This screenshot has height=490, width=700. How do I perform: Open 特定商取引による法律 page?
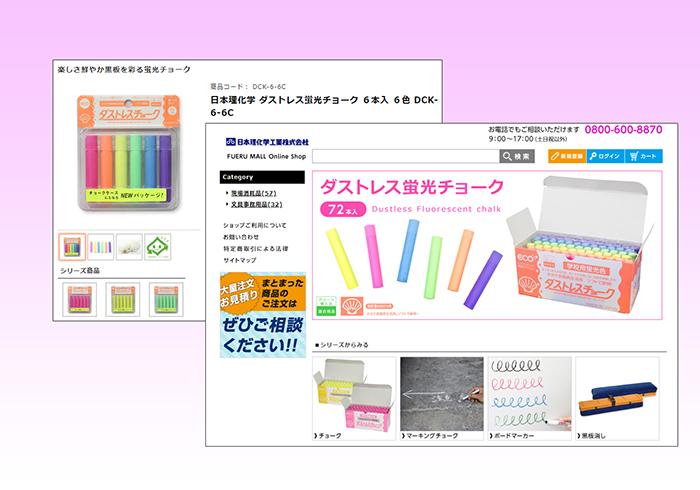pyautogui.click(x=255, y=247)
